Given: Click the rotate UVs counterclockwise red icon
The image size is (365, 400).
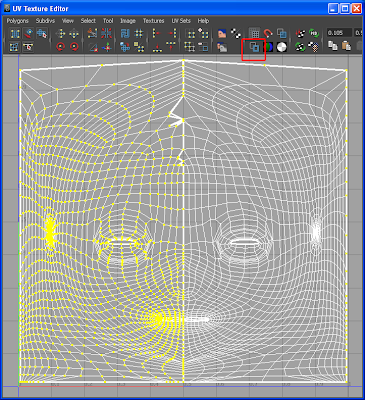Looking at the screenshot, I should pyautogui.click(x=60, y=47).
